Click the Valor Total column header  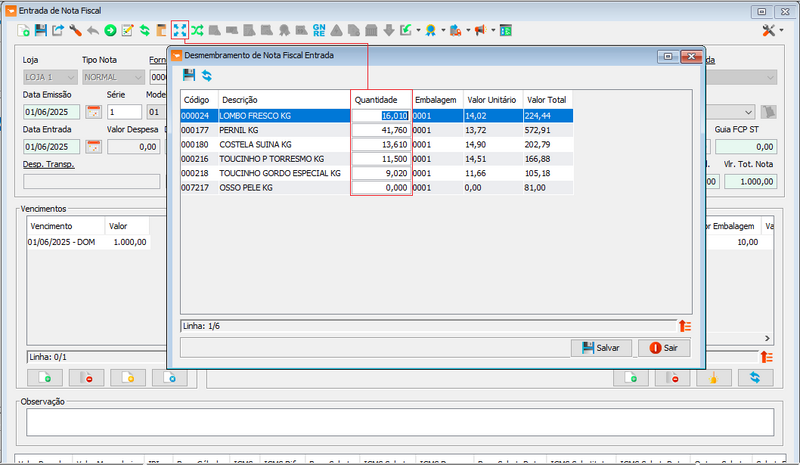coord(546,100)
